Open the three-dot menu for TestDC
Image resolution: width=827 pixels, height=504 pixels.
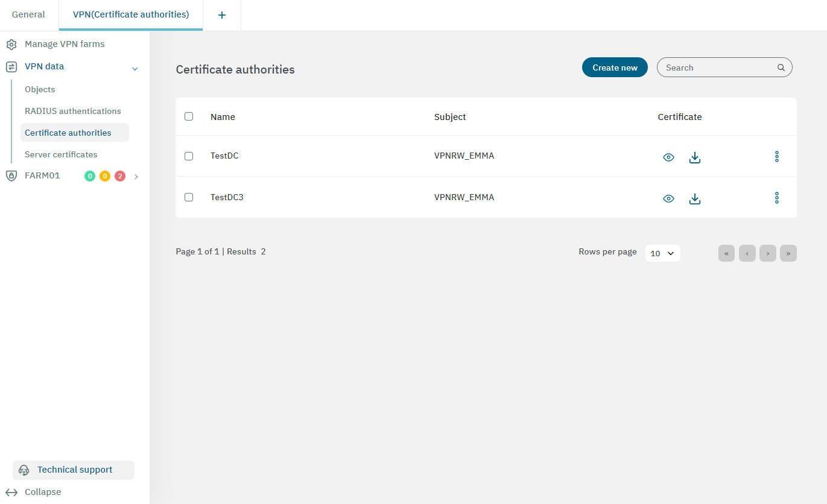[776, 157]
